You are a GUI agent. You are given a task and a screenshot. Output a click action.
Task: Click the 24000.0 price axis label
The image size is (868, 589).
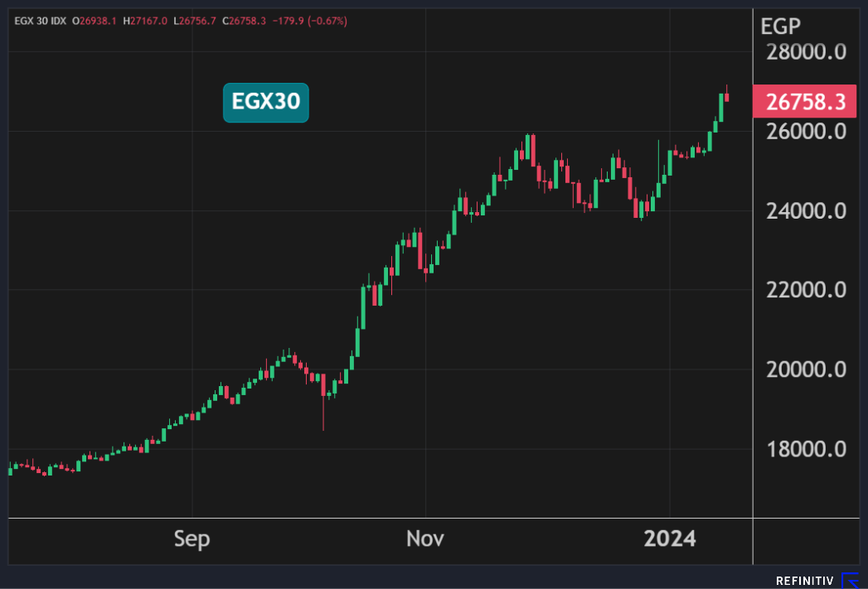[x=805, y=210]
